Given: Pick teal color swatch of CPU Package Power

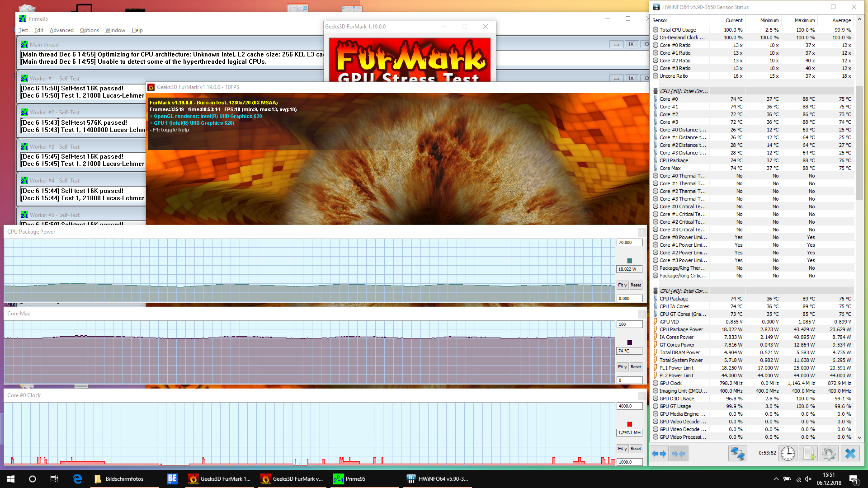Looking at the screenshot, I should point(629,261).
